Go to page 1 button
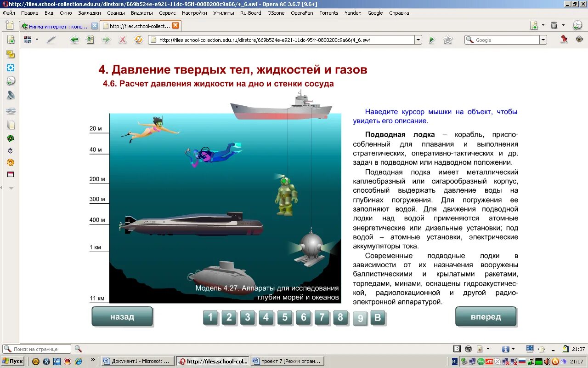The image size is (588, 368). tap(210, 317)
